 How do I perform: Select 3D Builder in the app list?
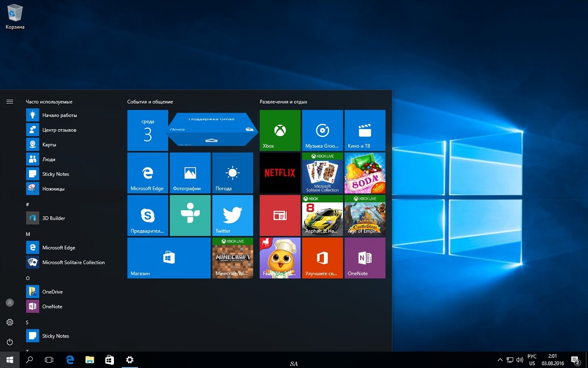pyautogui.click(x=53, y=218)
